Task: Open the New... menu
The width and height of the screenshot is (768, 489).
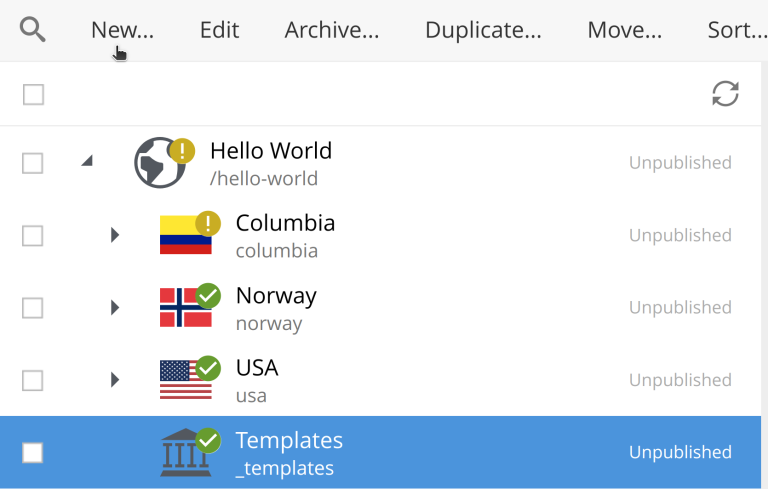Action: coord(122,30)
